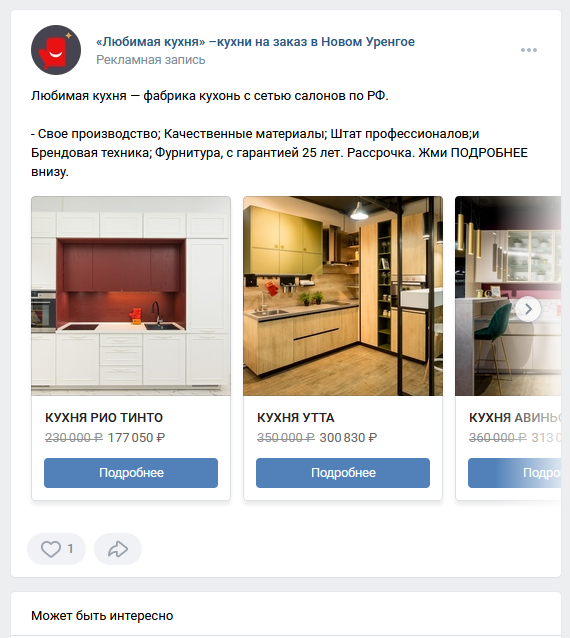Open the post options three-dot menu
Image resolution: width=570 pixels, height=638 pixels.
(x=529, y=50)
